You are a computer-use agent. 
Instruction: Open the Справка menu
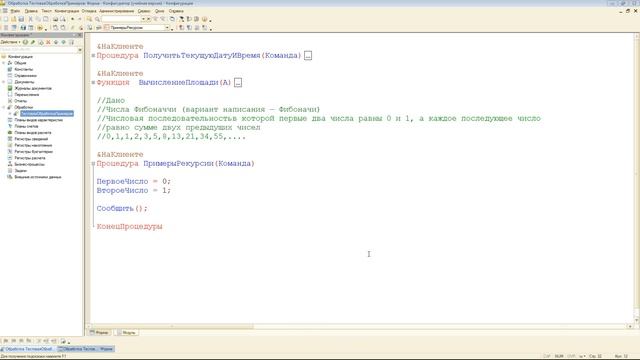pyautogui.click(x=176, y=11)
